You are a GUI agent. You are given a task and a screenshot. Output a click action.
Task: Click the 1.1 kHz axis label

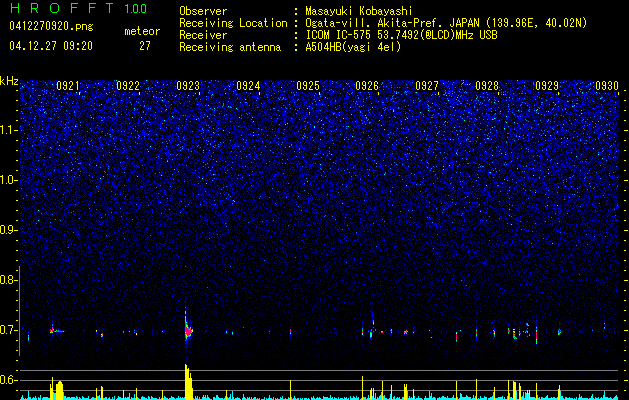pos(7,130)
